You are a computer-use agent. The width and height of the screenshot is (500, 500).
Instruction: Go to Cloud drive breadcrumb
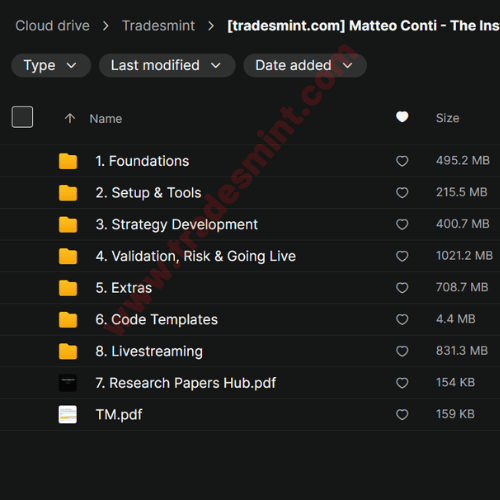pos(52,26)
